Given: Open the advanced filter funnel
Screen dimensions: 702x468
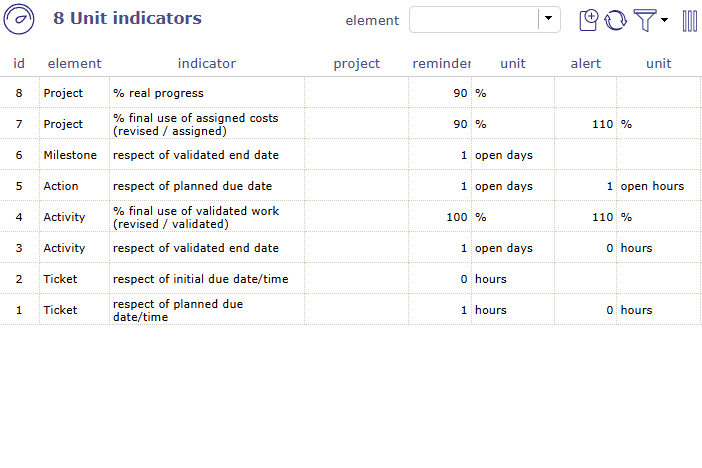Looking at the screenshot, I should 645,20.
